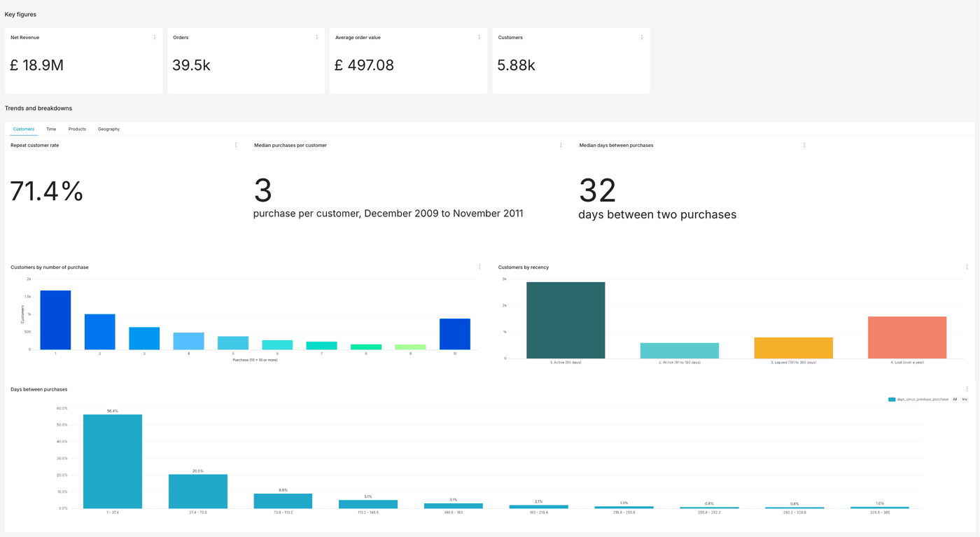Click the '329.6 - 366' axis label

click(x=880, y=512)
